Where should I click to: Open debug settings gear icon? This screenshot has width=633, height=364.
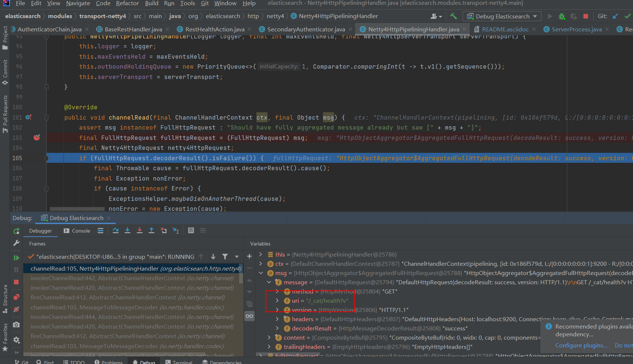(x=16, y=340)
